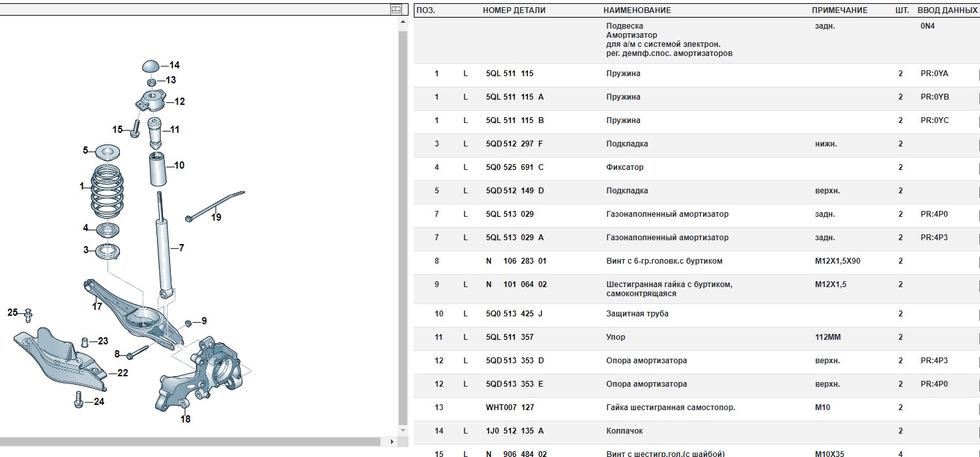Click the Гайка шестигранная самостопор. name

click(670, 408)
